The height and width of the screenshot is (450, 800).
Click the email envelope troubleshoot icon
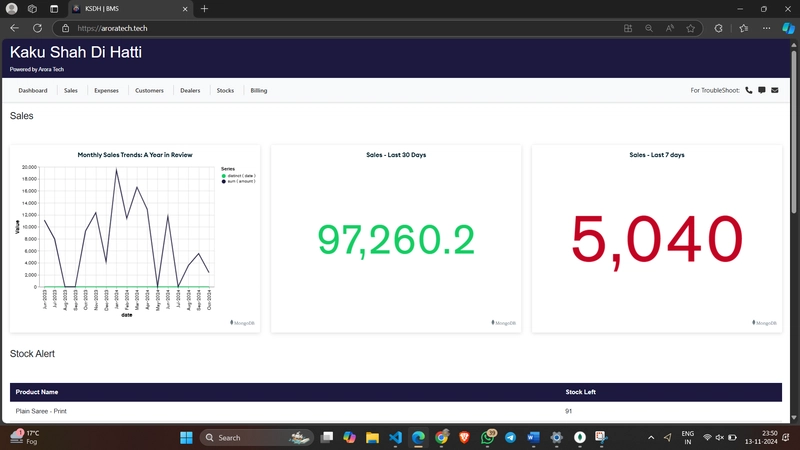click(775, 90)
